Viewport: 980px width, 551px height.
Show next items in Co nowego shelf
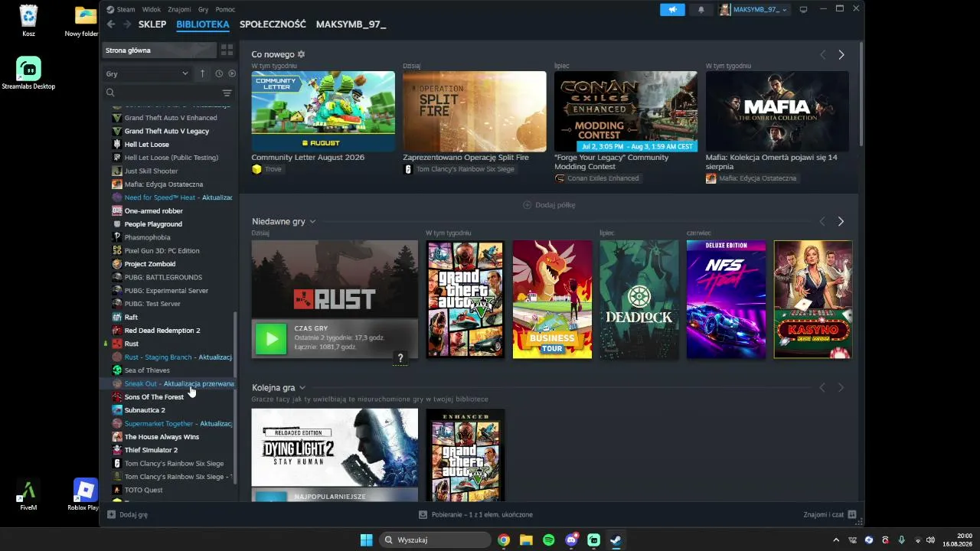841,54
